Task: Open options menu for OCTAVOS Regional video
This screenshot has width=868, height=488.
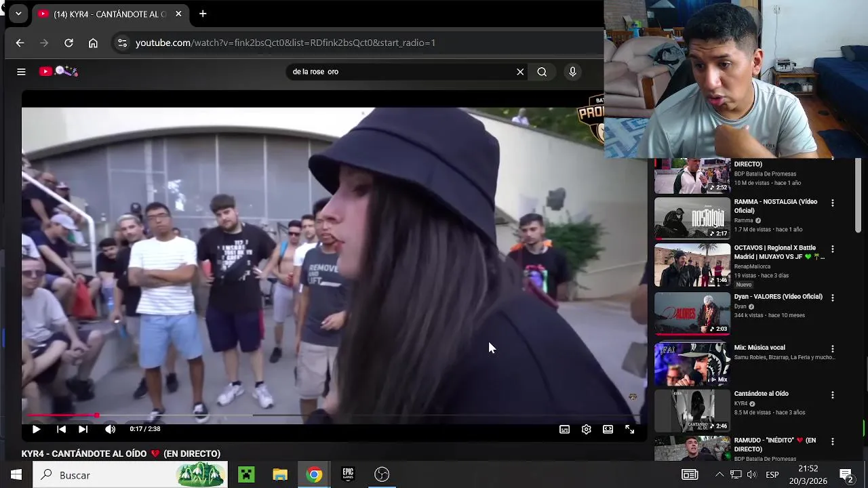Action: click(x=833, y=249)
